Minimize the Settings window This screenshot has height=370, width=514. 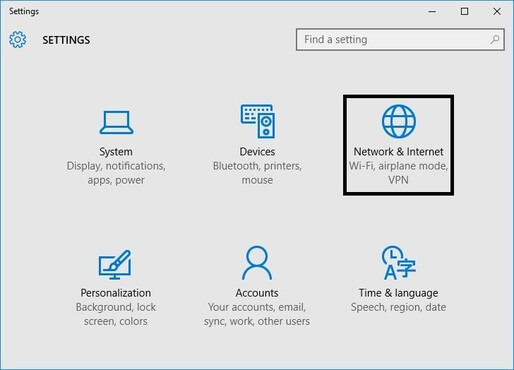coord(432,11)
